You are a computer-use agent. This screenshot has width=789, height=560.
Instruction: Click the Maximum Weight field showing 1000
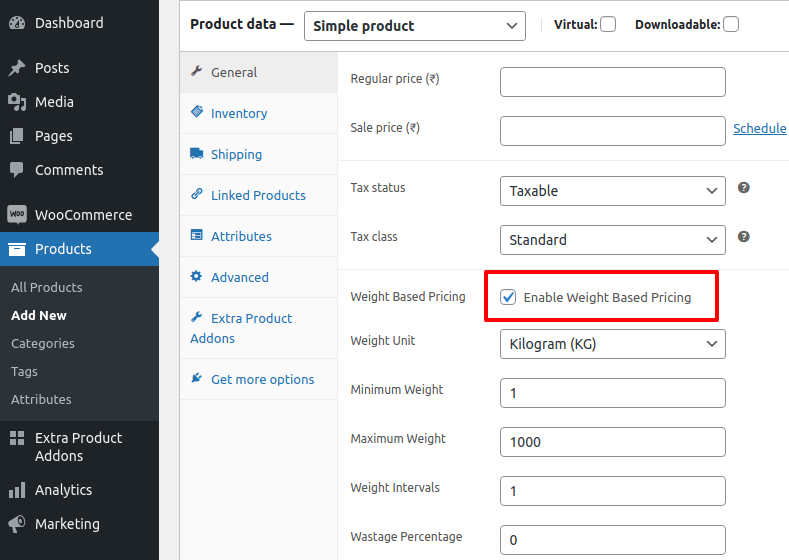(613, 442)
